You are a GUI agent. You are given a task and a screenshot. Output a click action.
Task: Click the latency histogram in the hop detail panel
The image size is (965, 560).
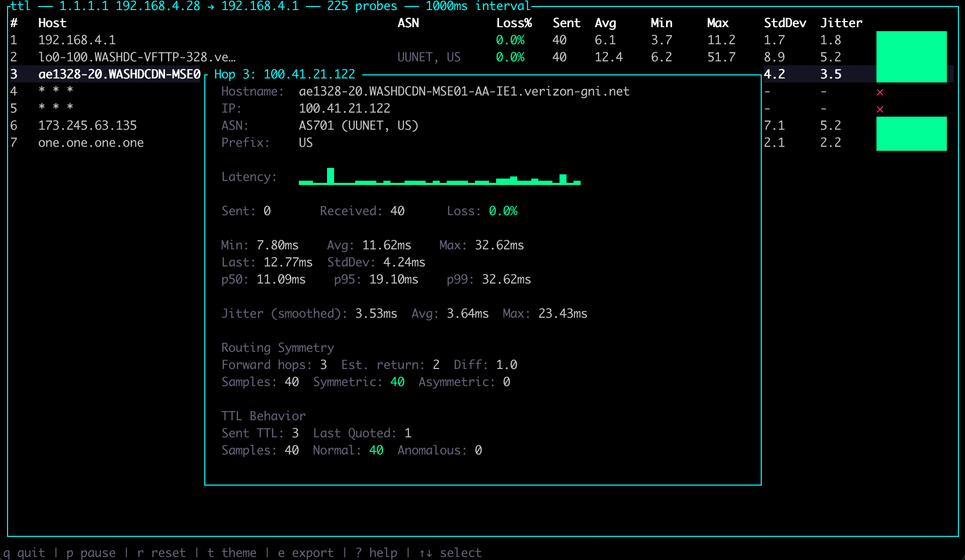pyautogui.click(x=439, y=177)
